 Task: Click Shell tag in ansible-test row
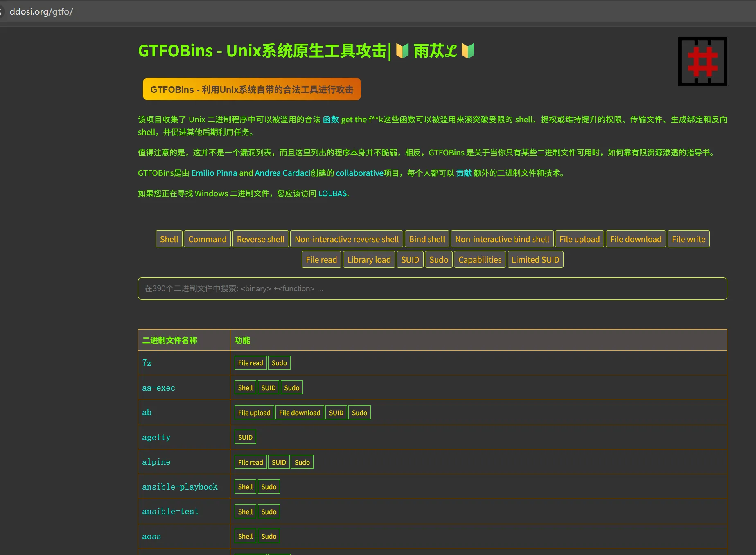245,512
